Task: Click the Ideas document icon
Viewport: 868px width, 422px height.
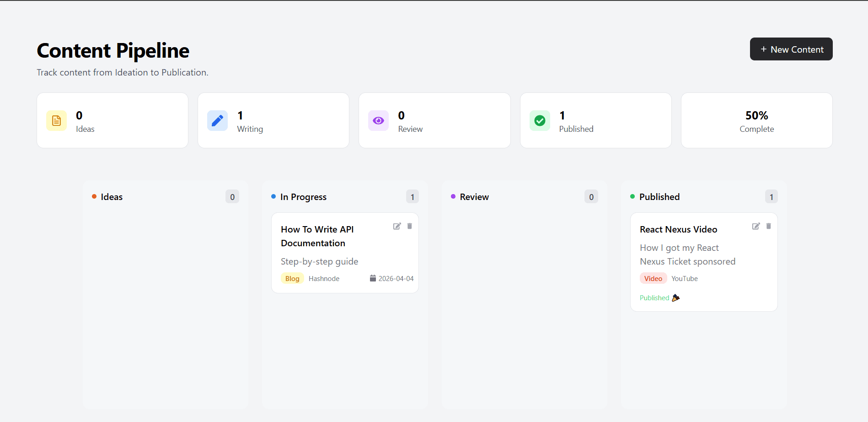Action: point(56,120)
